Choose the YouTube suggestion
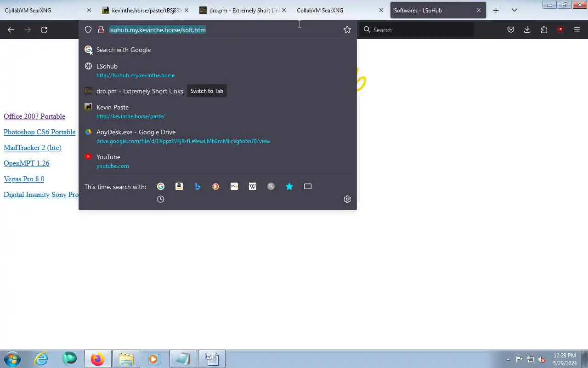This screenshot has height=368, width=588. pyautogui.click(x=218, y=161)
